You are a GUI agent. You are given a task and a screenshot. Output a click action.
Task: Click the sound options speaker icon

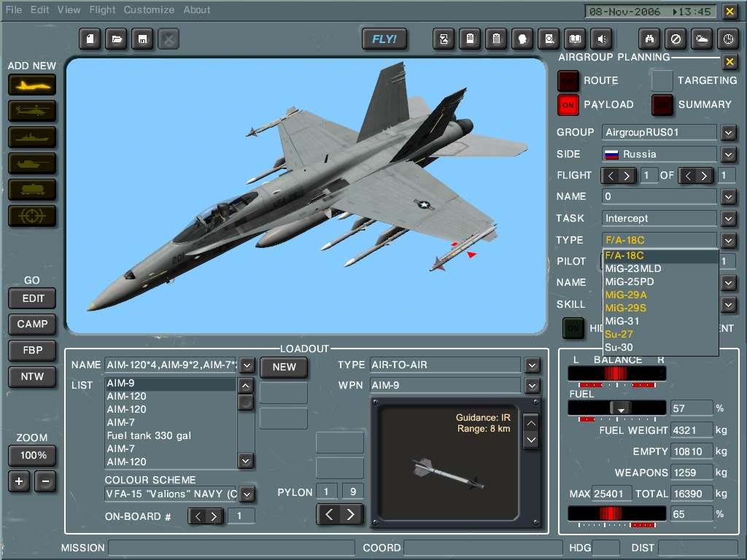[x=602, y=39]
